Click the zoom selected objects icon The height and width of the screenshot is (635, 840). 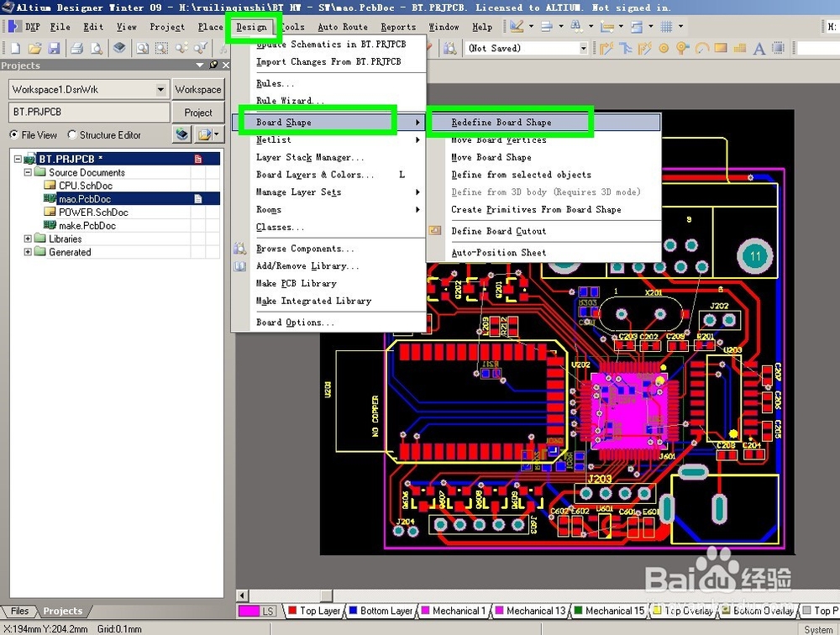pyautogui.click(x=181, y=48)
